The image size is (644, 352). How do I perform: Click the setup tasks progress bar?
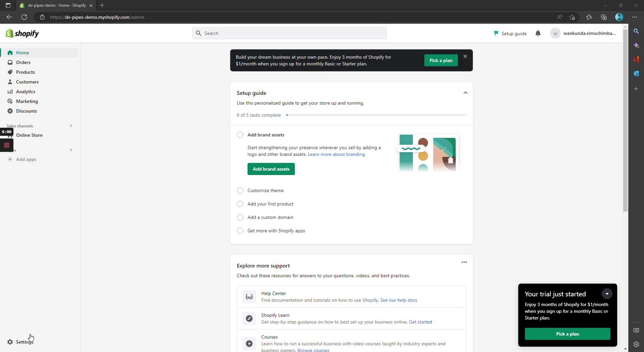[376, 115]
